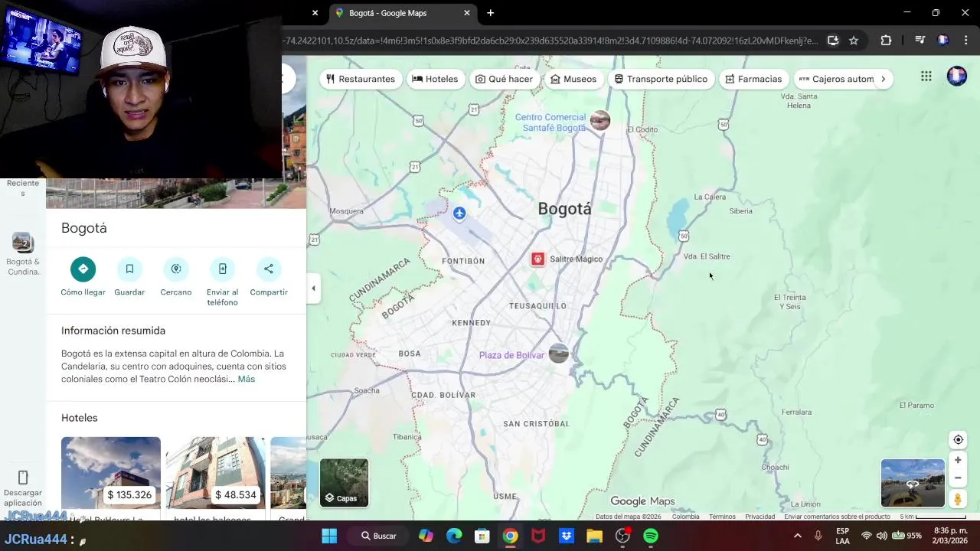Viewport: 980px width, 551px height.
Task: Select the Museos filter chip
Action: point(573,79)
